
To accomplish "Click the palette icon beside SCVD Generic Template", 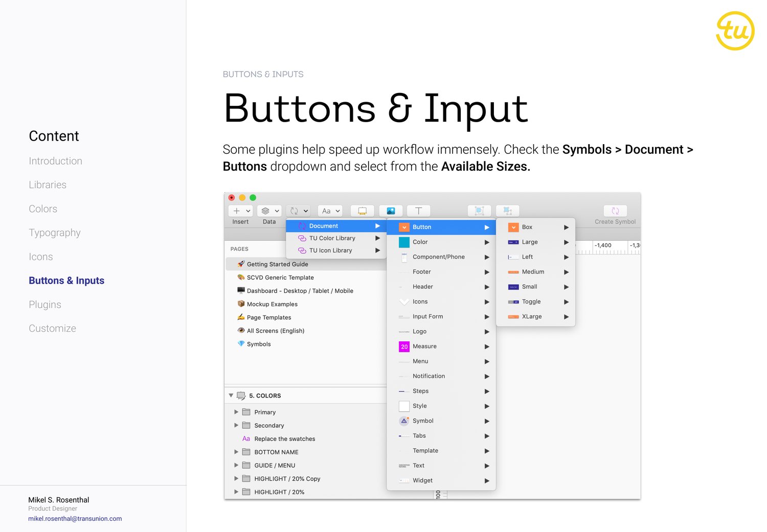I will (x=241, y=277).
